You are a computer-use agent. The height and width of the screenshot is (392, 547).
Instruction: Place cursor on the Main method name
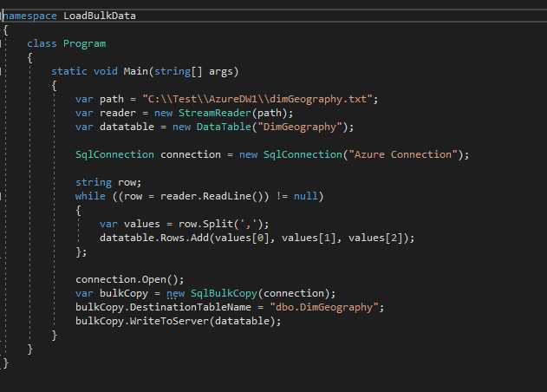pyautogui.click(x=136, y=72)
